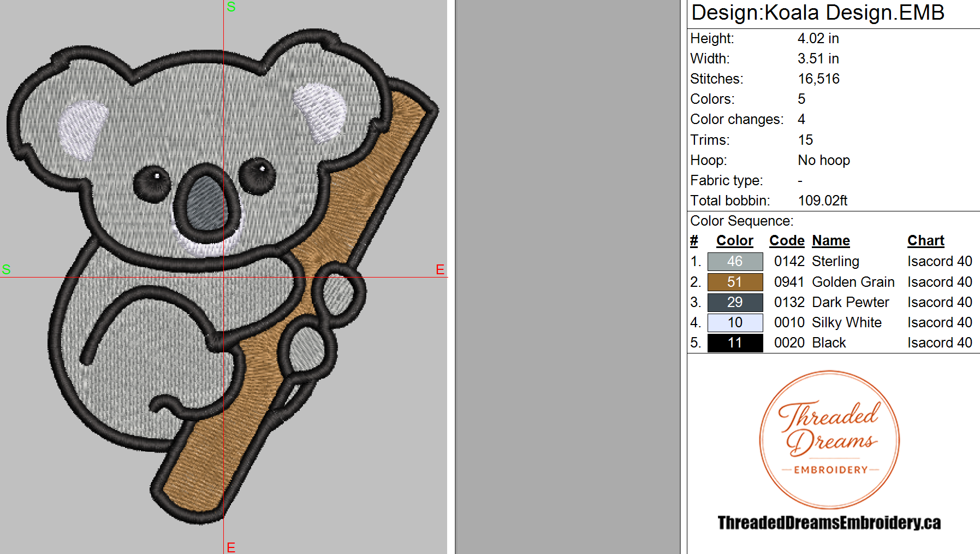Click the thread code '0010'
Viewport: 980px width, 554px height.
tap(789, 322)
